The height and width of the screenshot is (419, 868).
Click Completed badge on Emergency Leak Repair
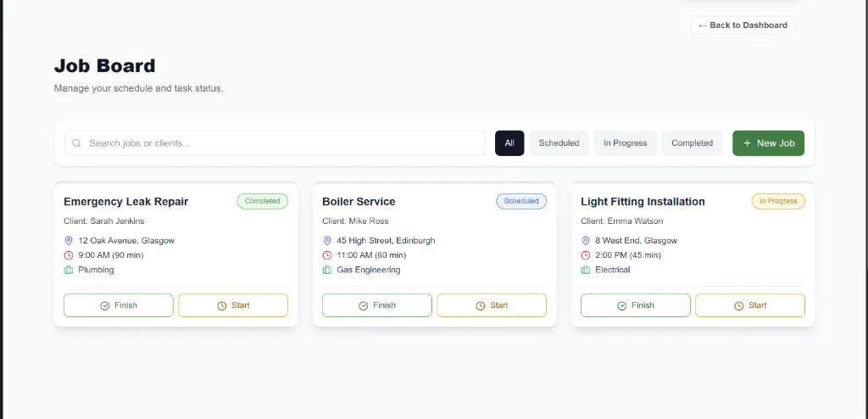(x=263, y=201)
